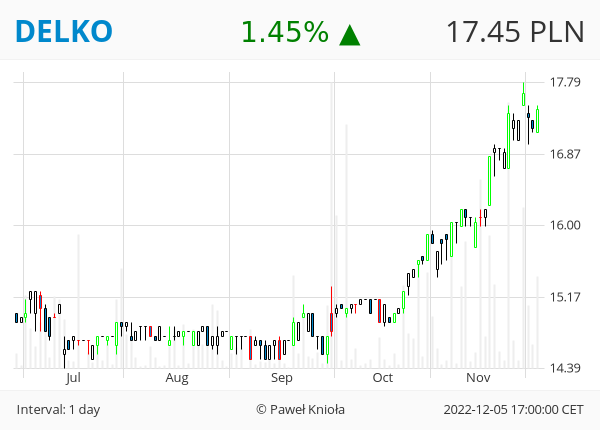The height and width of the screenshot is (430, 600).
Task: Click the © Paweł Knioła credit
Action: [x=300, y=410]
